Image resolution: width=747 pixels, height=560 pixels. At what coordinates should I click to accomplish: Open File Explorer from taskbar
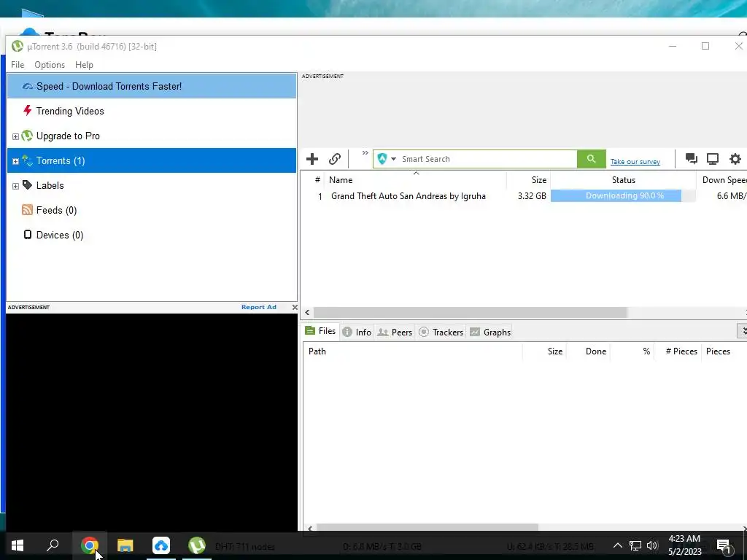click(x=125, y=545)
